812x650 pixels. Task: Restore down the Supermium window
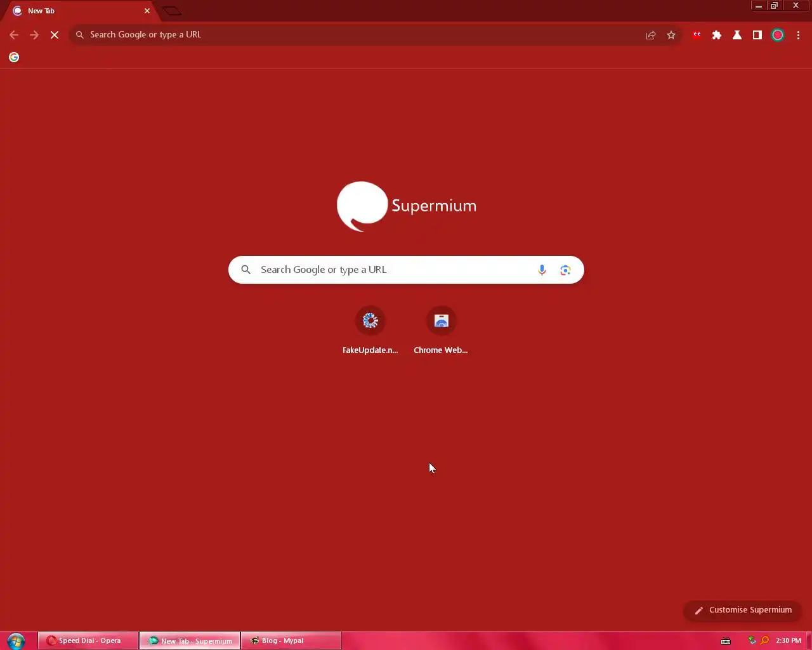click(x=774, y=6)
